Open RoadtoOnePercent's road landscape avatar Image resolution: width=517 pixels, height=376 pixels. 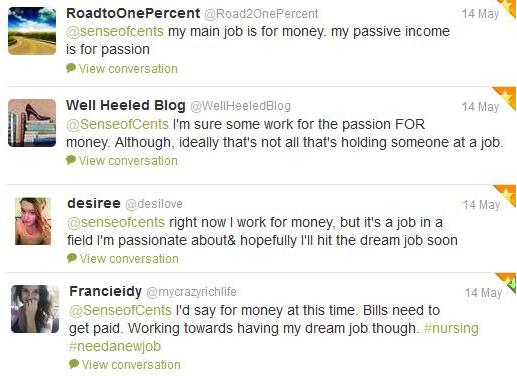32,31
